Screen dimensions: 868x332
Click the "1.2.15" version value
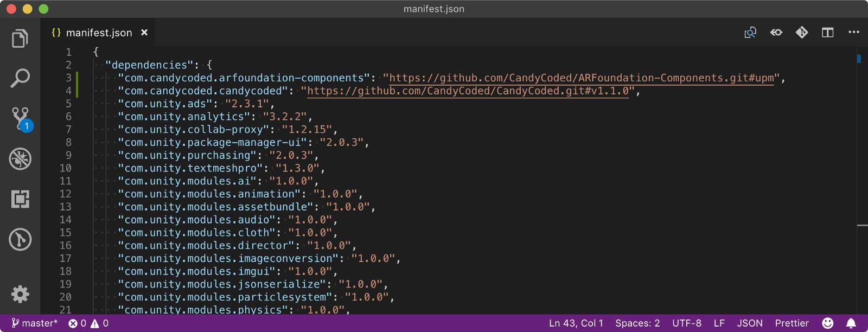pos(307,130)
